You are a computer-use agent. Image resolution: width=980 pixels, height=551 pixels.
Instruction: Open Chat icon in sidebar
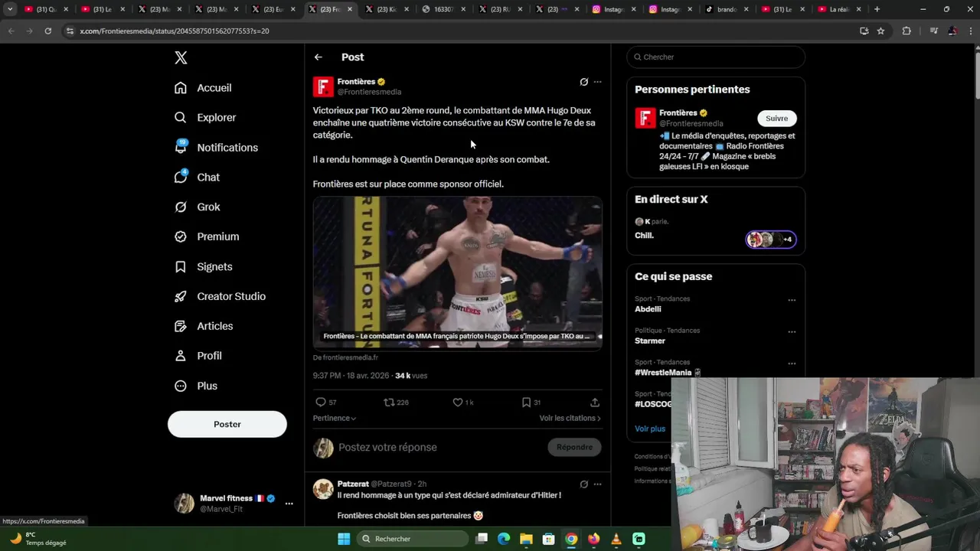(x=181, y=177)
